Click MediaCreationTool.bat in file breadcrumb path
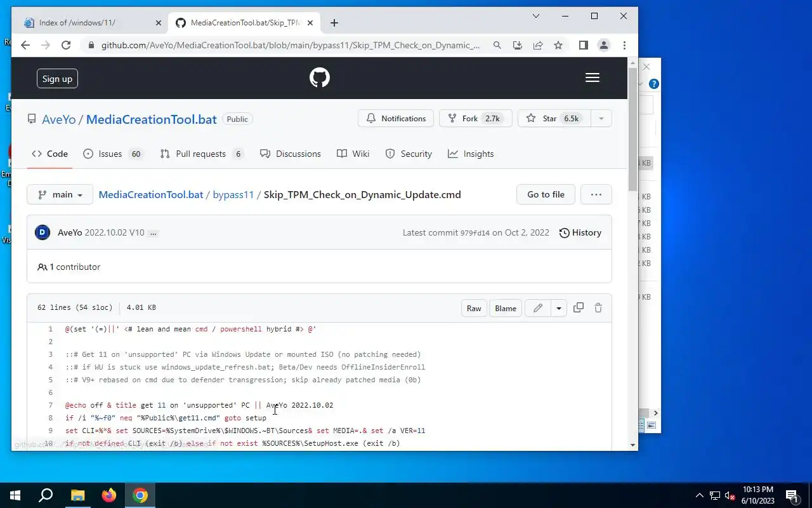Image resolution: width=812 pixels, height=508 pixels. point(151,194)
